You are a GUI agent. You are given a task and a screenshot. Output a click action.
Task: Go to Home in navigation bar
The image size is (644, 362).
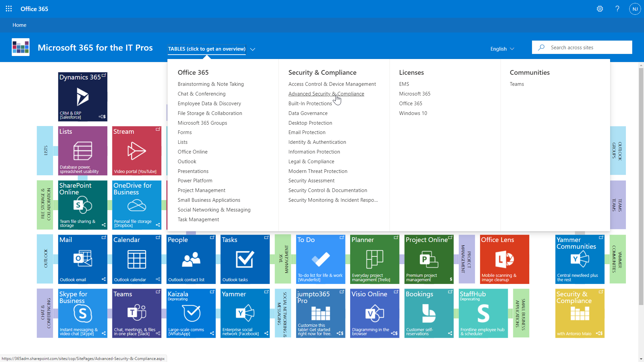[19, 25]
